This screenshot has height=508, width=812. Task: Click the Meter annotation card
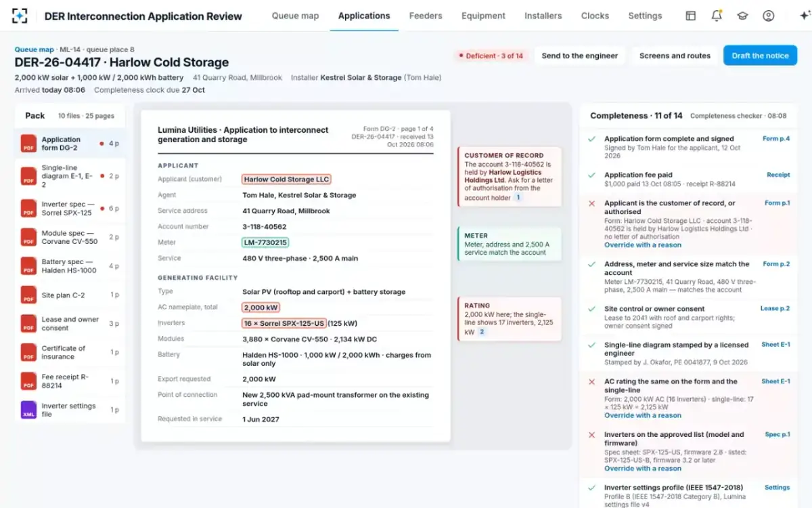click(x=510, y=244)
